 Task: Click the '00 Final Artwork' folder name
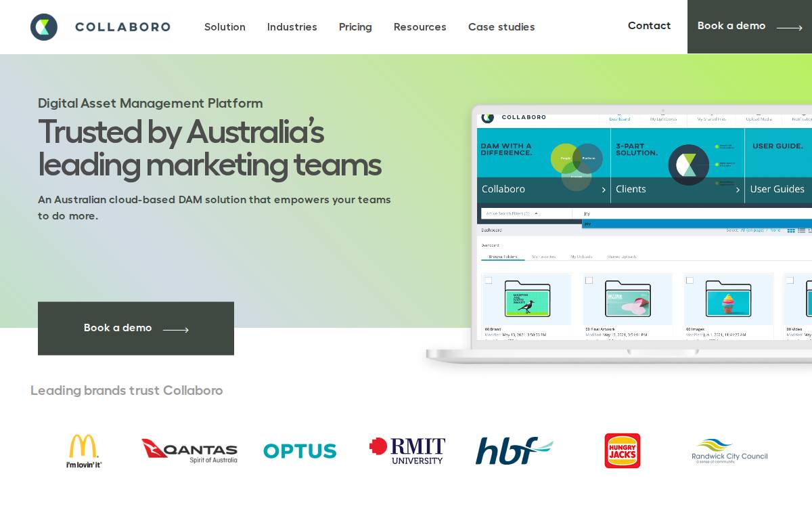tap(600, 329)
